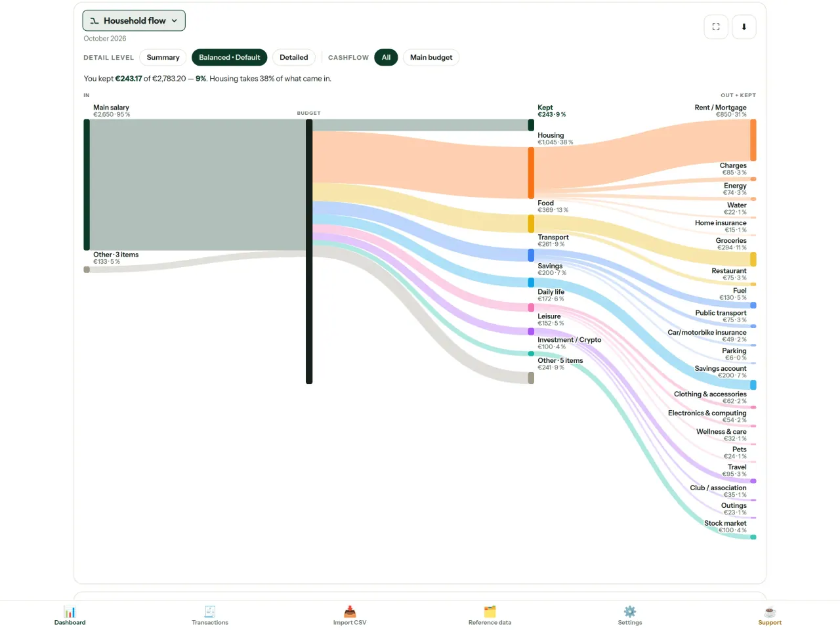Select the Balanced · Default detail level
The image size is (840, 630).
pos(230,58)
